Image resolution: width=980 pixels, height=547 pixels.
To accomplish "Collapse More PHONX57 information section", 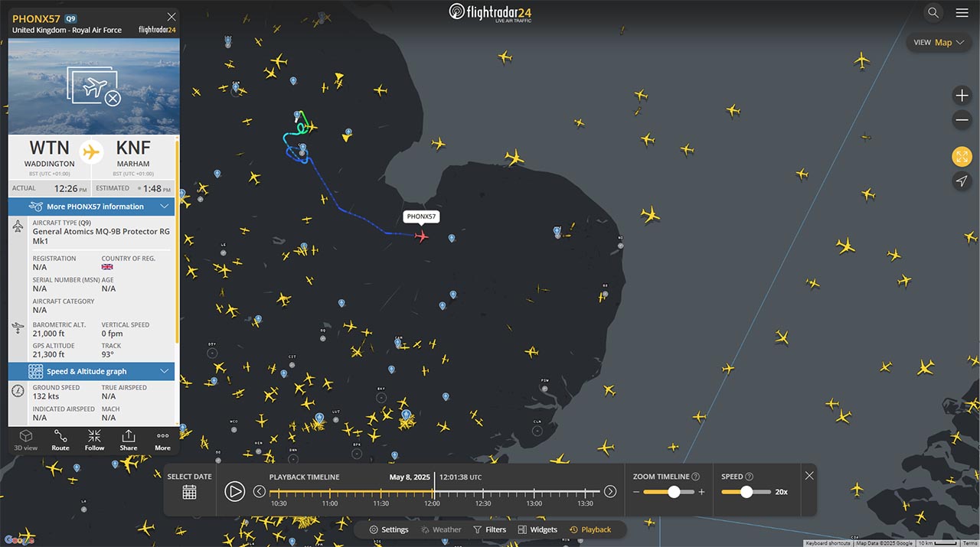I will tap(92, 207).
